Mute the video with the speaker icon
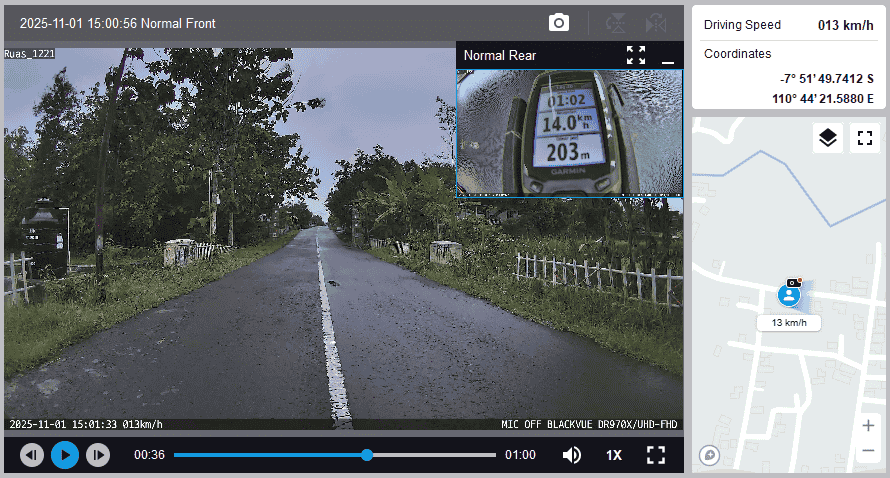Image resolution: width=890 pixels, height=478 pixels. [572, 455]
